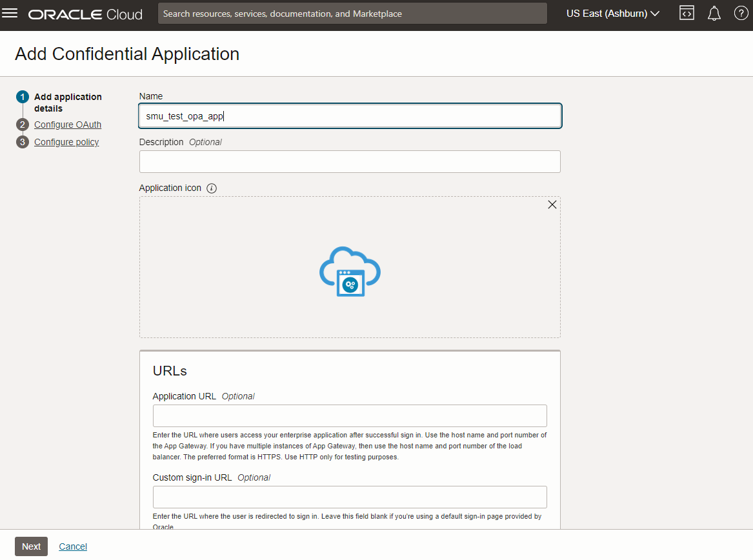Focus the Name input field

pos(350,116)
